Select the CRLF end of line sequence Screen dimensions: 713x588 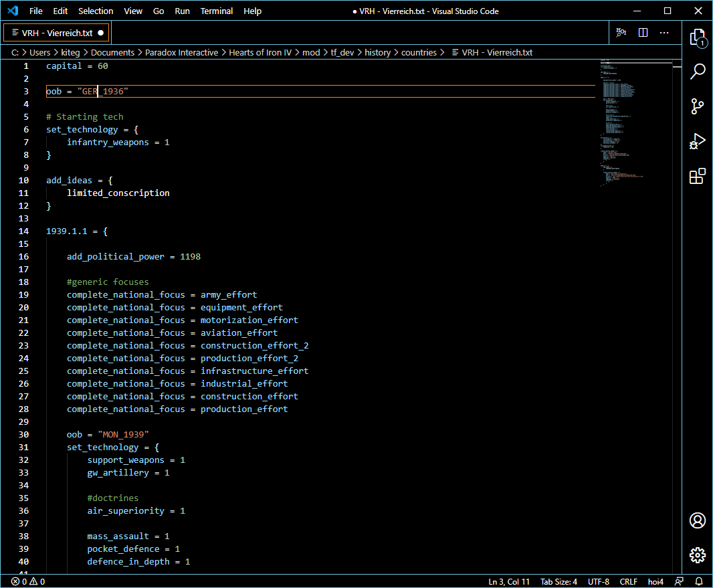click(x=628, y=581)
